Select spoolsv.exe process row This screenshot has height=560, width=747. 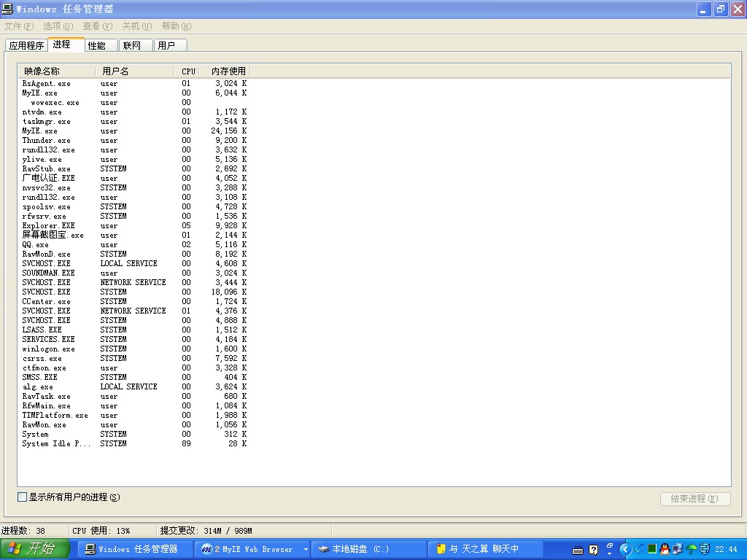pos(134,206)
